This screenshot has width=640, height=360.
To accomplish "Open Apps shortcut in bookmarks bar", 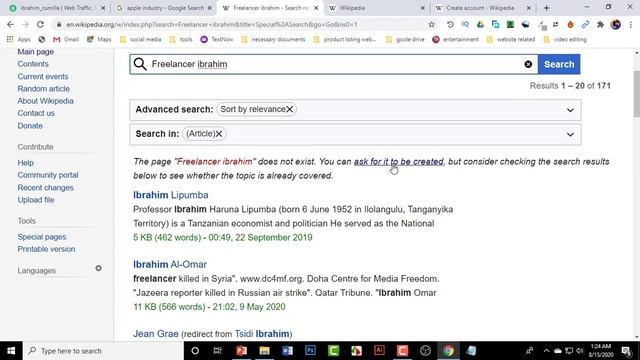I will pyautogui.click(x=18, y=40).
